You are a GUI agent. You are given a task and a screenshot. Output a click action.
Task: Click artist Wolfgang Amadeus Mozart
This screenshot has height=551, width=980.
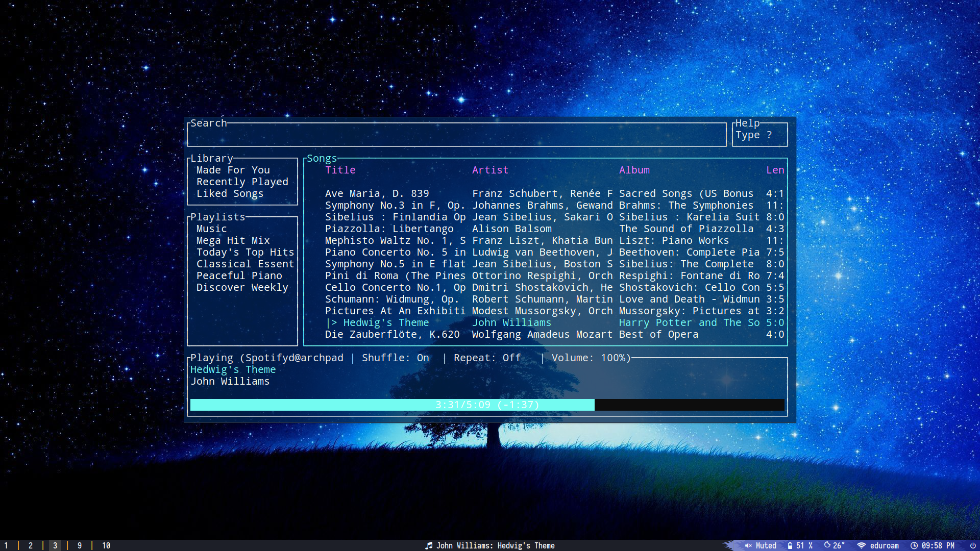pos(542,334)
